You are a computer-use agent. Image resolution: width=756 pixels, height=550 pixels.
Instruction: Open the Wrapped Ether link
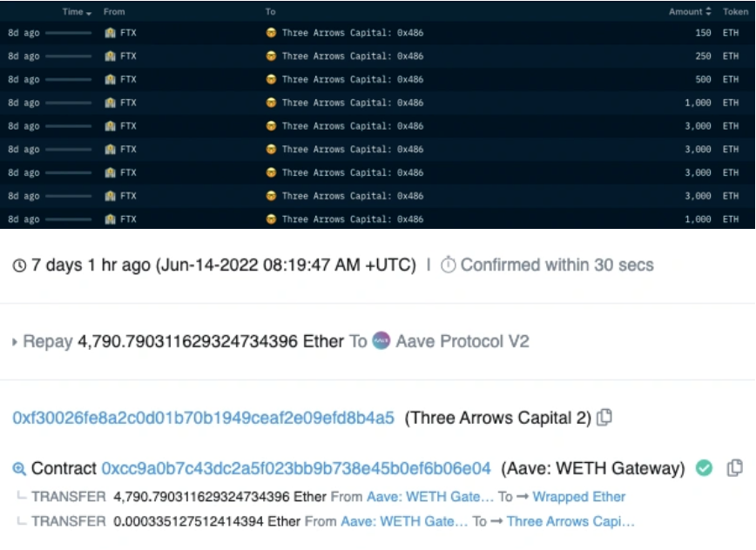(x=579, y=497)
